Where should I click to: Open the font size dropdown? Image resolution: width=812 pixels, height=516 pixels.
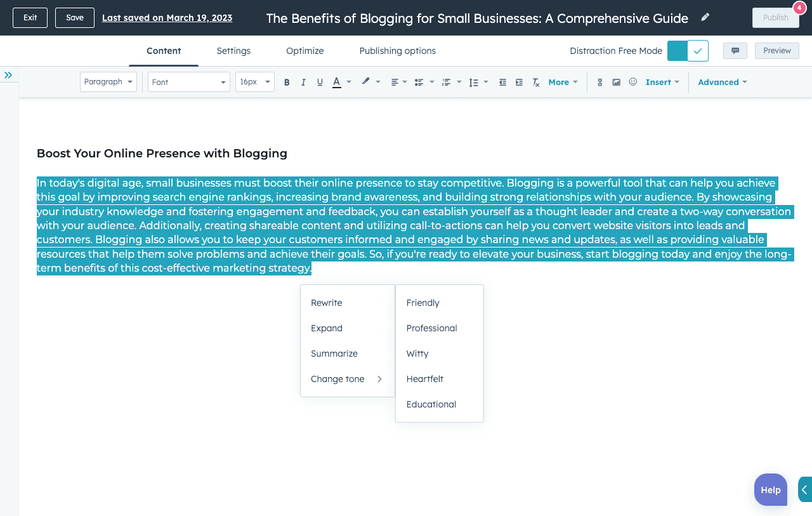pos(254,82)
